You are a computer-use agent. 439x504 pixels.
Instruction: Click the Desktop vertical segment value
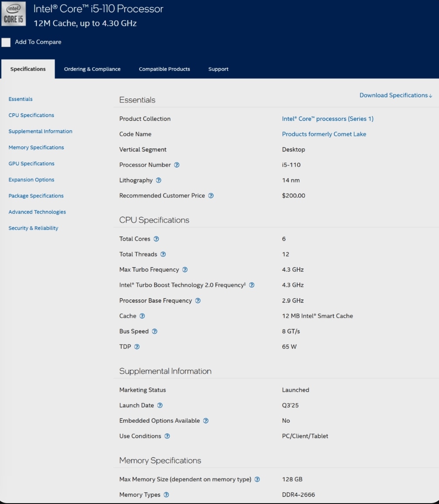[294, 149]
